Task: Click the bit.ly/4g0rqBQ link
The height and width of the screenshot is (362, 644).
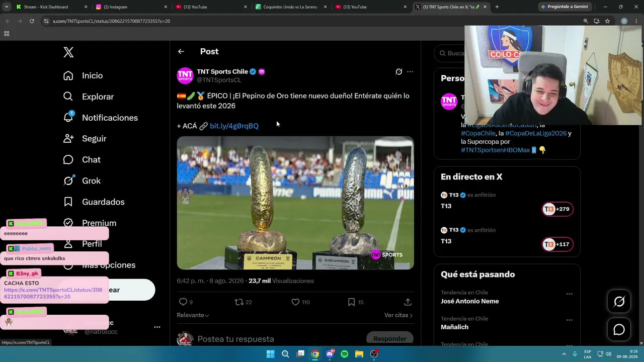Action: tap(234, 126)
